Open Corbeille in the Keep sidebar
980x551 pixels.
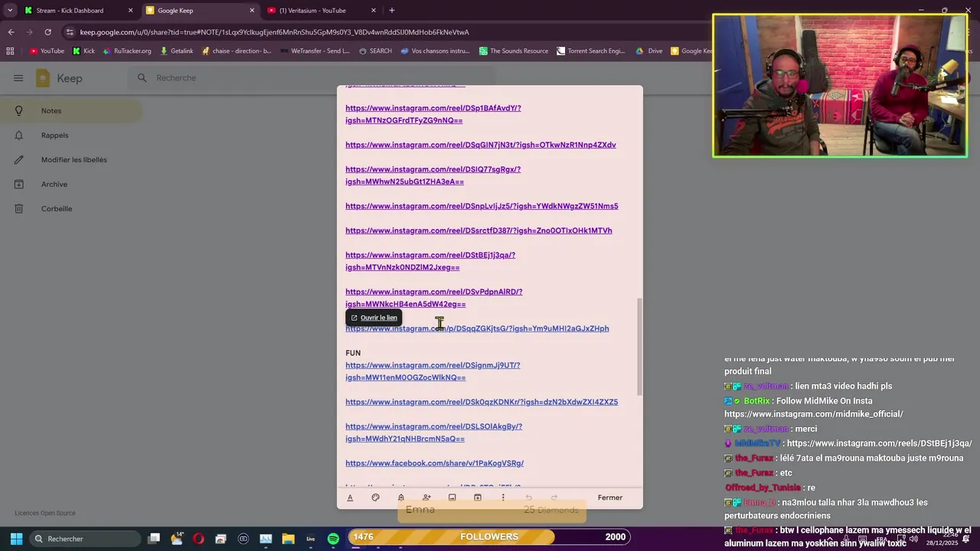coord(70,209)
